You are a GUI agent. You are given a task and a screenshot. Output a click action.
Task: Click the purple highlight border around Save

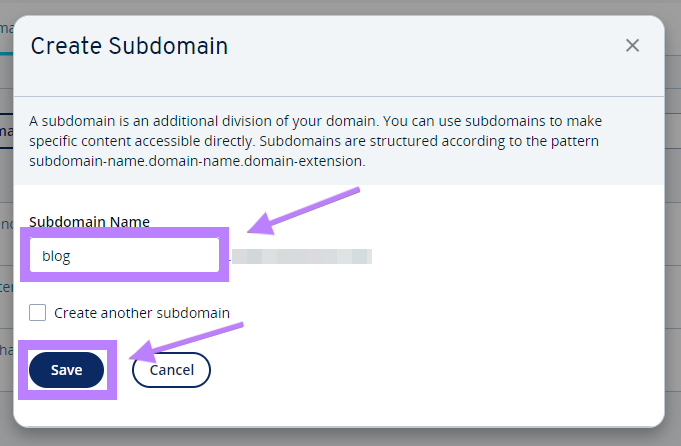pos(112,370)
